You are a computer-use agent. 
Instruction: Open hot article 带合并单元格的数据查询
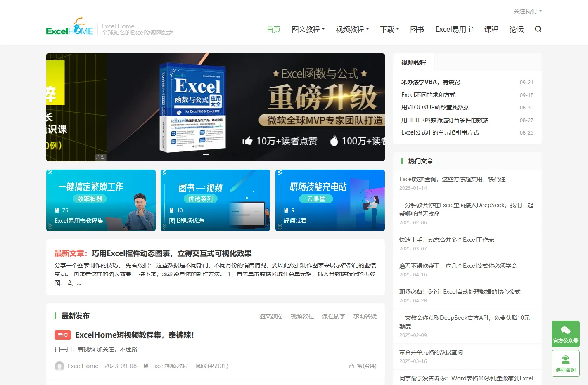[x=431, y=352]
